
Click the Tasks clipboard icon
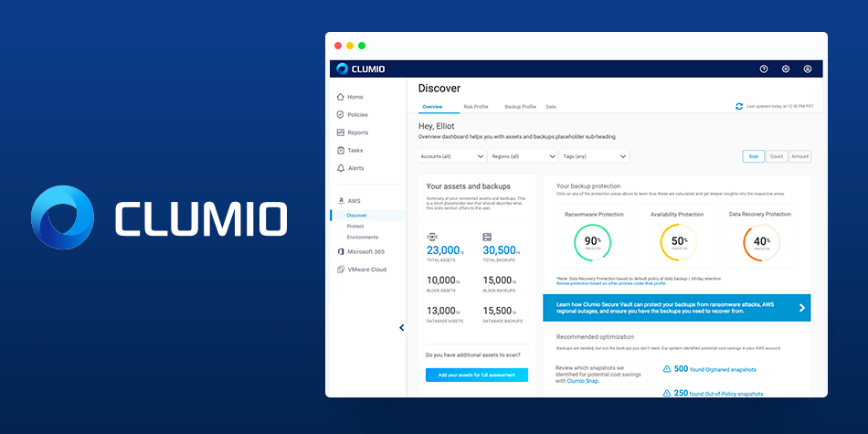coord(341,150)
